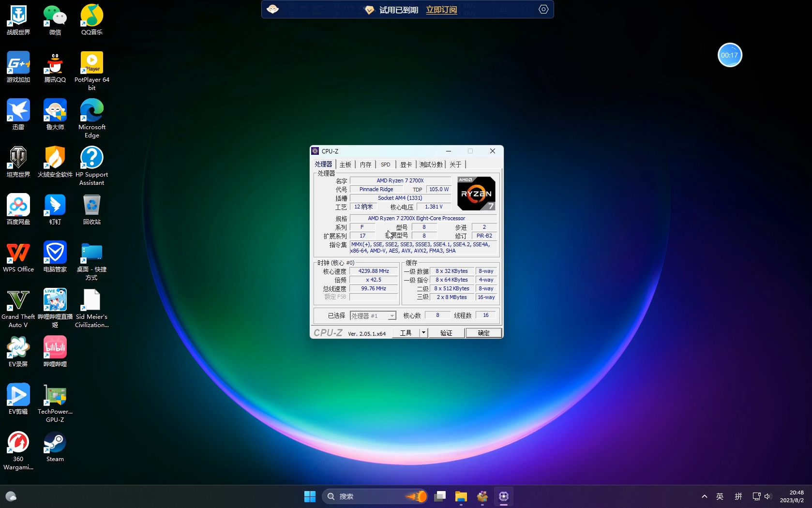Switch to the 内存 tab in CPU-Z

(366, 164)
